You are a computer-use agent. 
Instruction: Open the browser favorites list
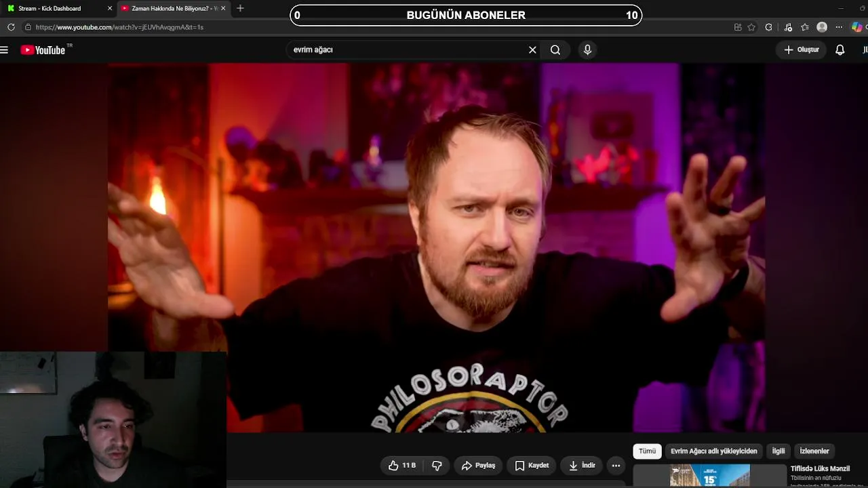[805, 27]
